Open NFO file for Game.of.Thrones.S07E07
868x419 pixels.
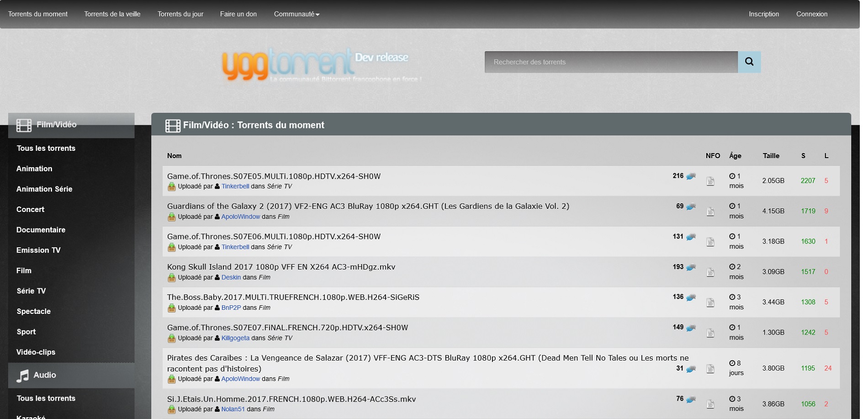pos(710,333)
